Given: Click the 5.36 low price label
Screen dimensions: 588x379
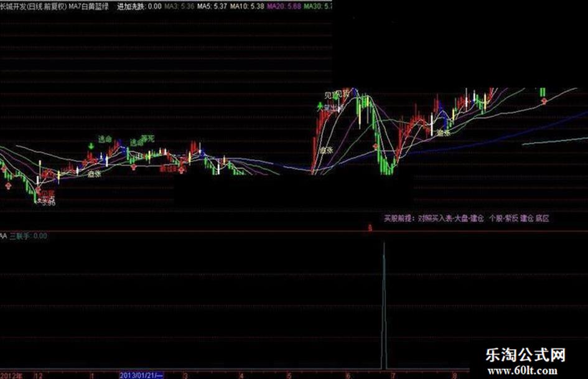Looking at the screenshot, I should [x=49, y=203].
